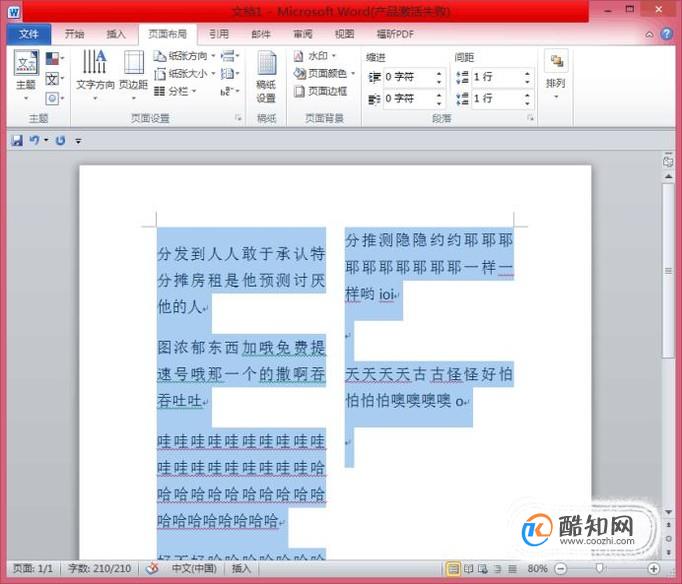Click the zoom out minus button
The width and height of the screenshot is (682, 584).
pos(561,568)
